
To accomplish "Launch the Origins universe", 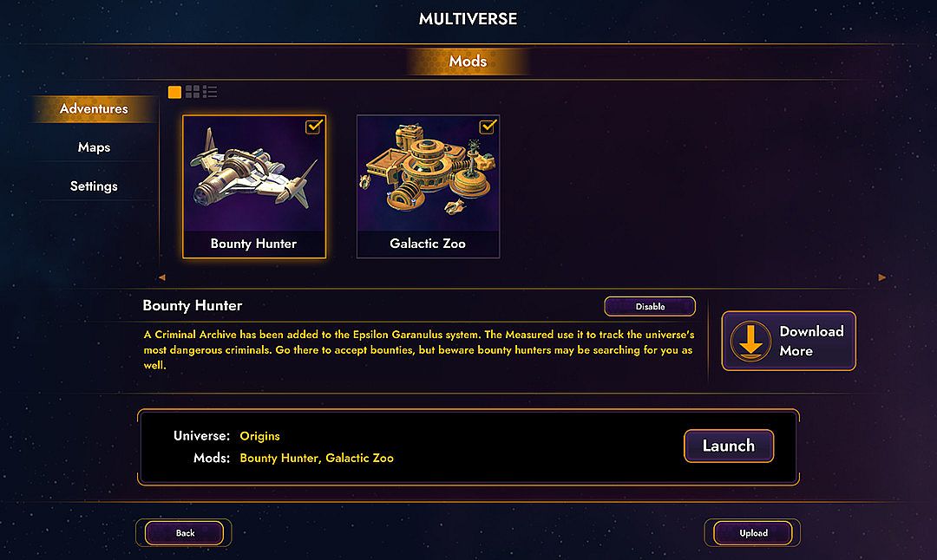I will tap(729, 446).
